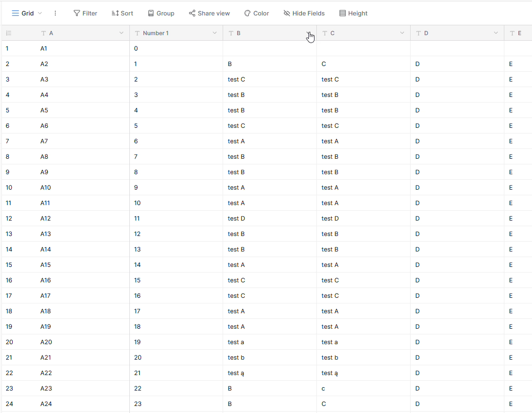Select cell A4 in column A
532x413 pixels.
point(83,95)
